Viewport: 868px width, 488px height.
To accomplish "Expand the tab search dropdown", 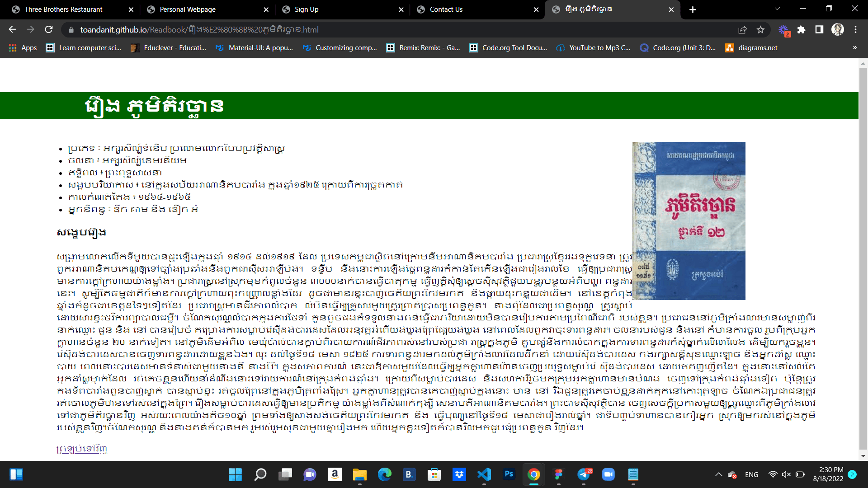I will click(777, 9).
